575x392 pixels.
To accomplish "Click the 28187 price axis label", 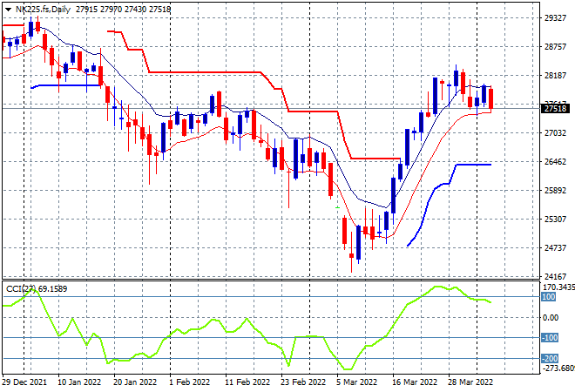I will (x=555, y=76).
